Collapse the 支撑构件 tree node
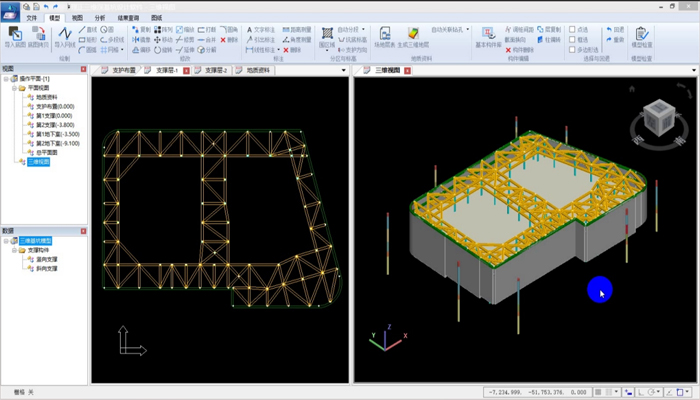The width and height of the screenshot is (700, 400). [13, 250]
